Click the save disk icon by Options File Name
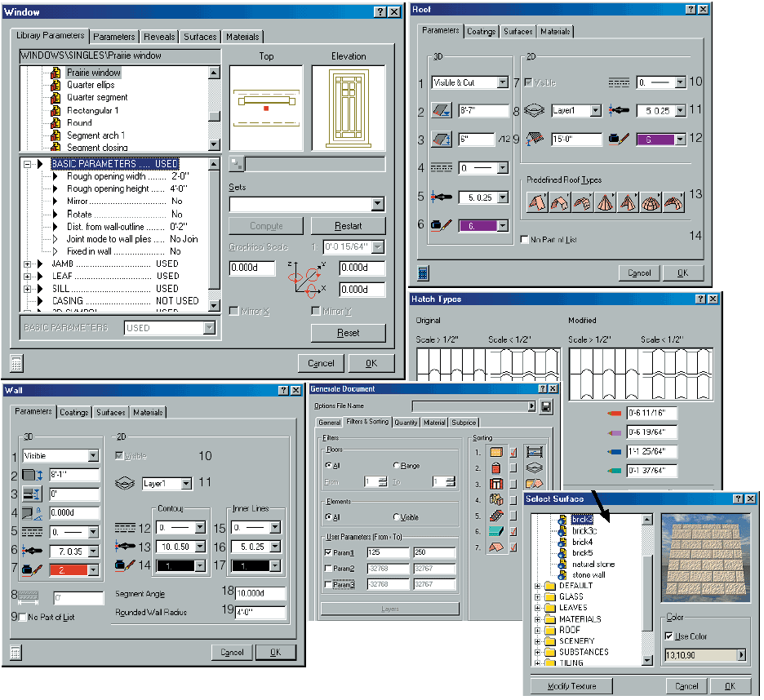764x700 pixels. pos(546,406)
